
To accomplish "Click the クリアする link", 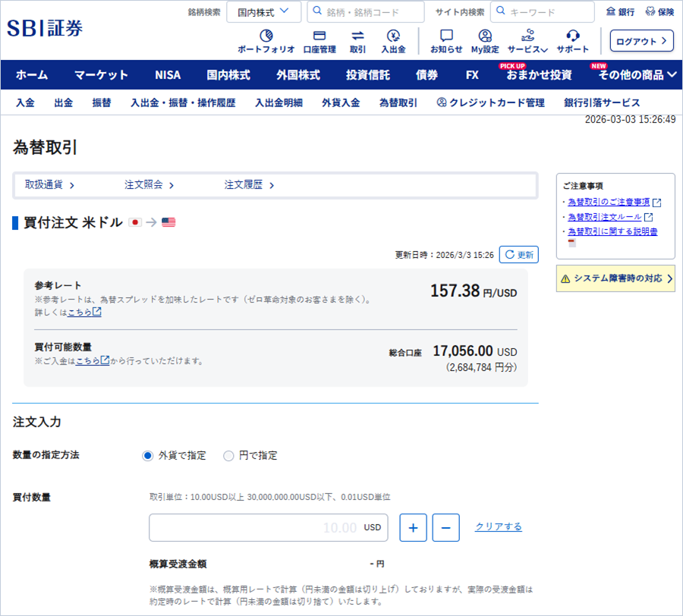I will 498,526.
